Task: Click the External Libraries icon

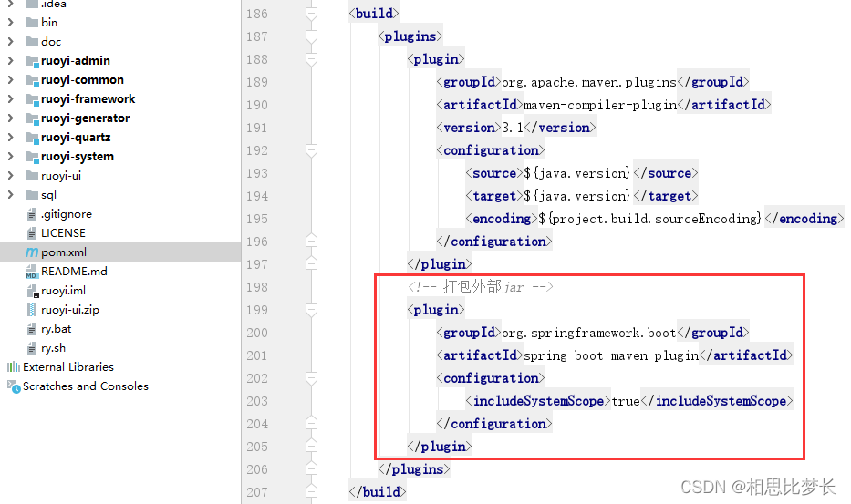Action: pos(14,367)
